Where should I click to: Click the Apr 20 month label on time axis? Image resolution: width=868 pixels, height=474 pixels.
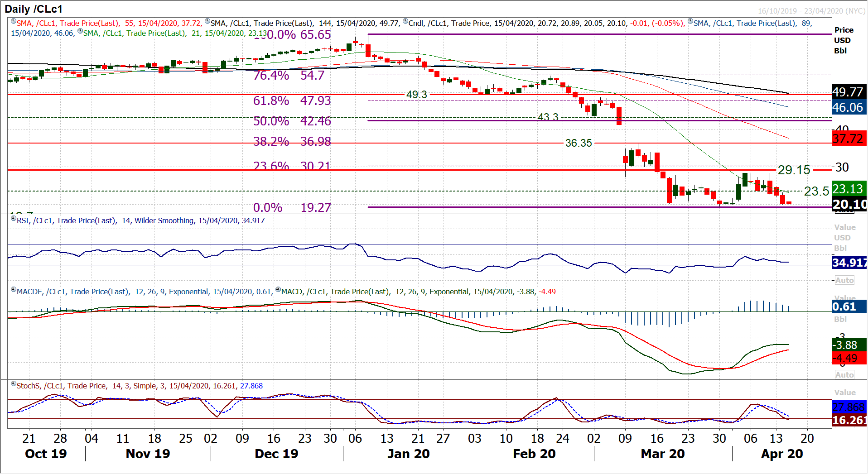(782, 454)
